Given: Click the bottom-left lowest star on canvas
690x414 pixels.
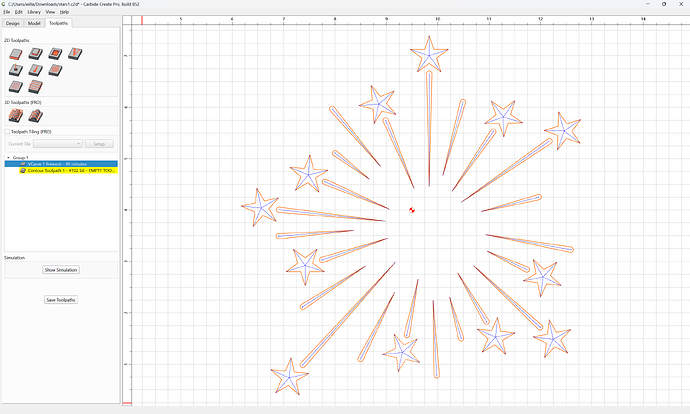Looking at the screenshot, I should coord(289,377).
